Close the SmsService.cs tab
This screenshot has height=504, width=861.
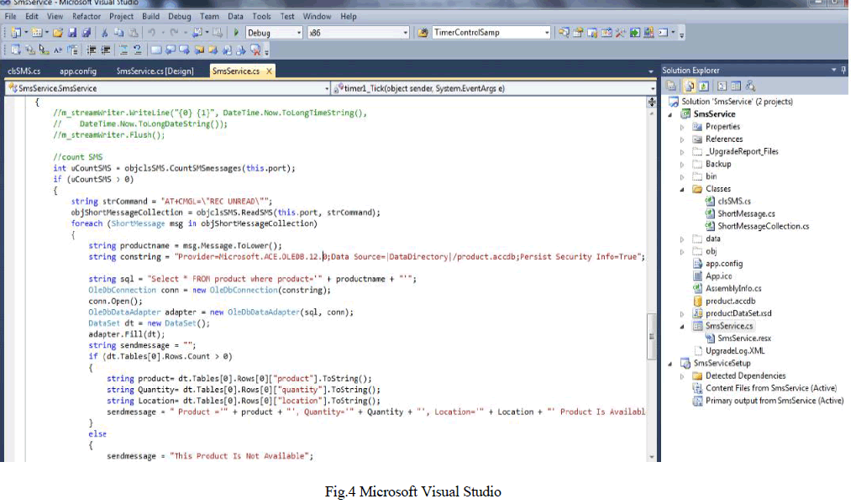coord(270,72)
